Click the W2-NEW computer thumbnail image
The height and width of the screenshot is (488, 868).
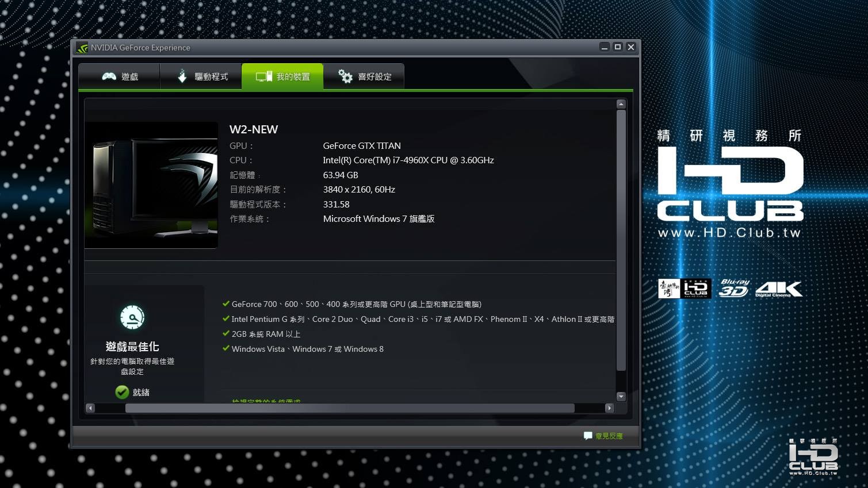(151, 185)
